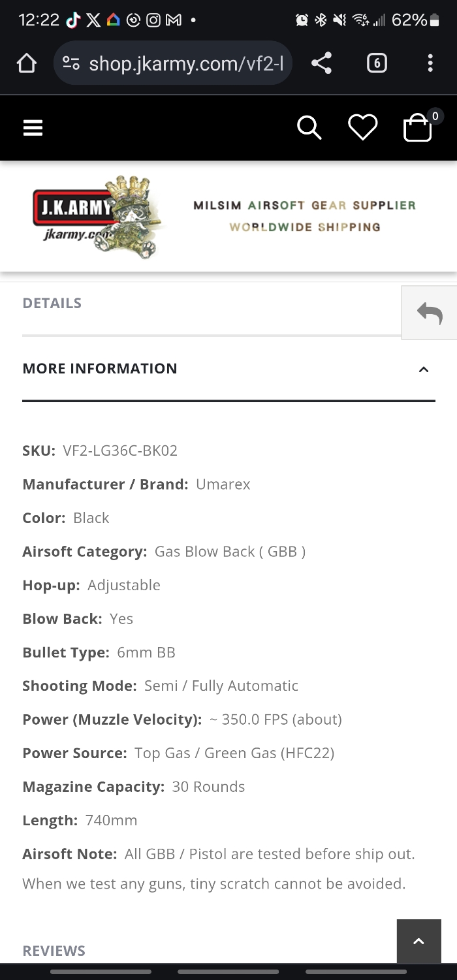The width and height of the screenshot is (457, 980).
Task: Tap the site info icon in URL bar
Action: point(71,63)
